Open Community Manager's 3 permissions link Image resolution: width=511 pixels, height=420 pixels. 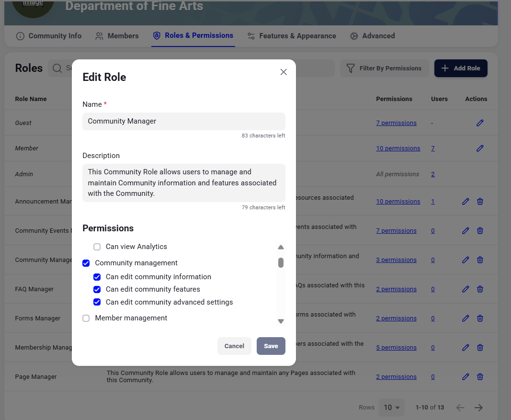pos(396,260)
